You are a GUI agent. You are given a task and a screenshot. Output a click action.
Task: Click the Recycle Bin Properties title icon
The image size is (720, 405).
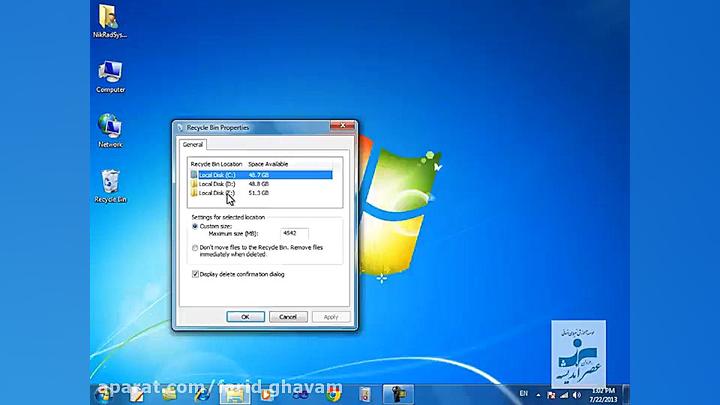(x=180, y=128)
